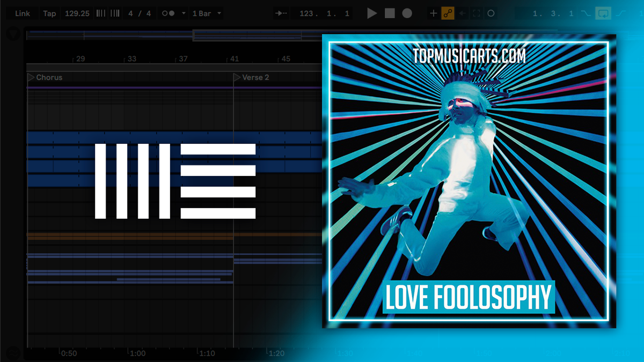Open the metronome settings dropdown arrow
The width and height of the screenshot is (644, 362).
pyautogui.click(x=182, y=13)
